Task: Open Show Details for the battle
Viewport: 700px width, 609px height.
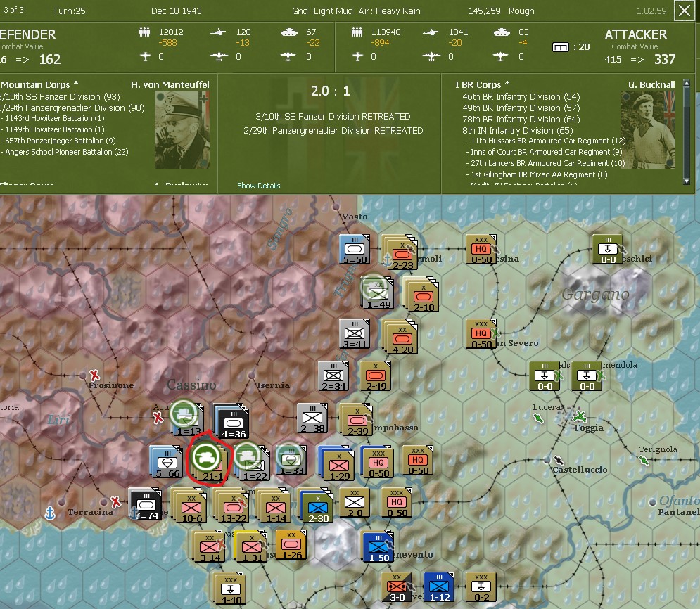Action: [258, 186]
